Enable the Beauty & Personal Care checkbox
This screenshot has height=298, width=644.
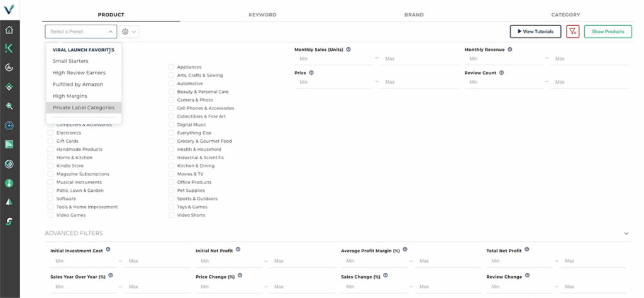171,92
